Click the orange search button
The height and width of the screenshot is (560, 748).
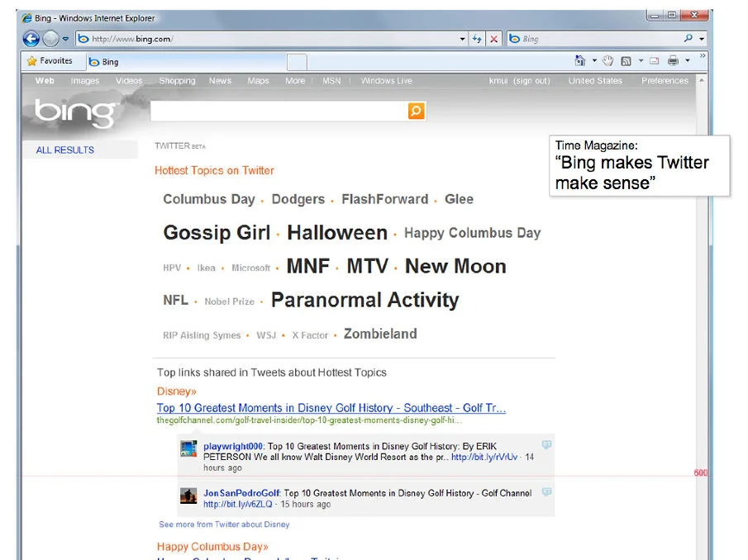coord(416,111)
